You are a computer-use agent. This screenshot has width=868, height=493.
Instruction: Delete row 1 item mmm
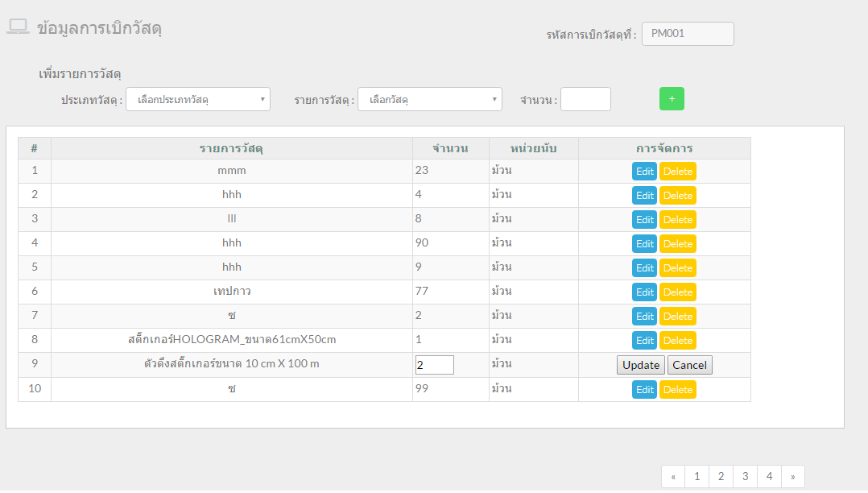coord(677,172)
